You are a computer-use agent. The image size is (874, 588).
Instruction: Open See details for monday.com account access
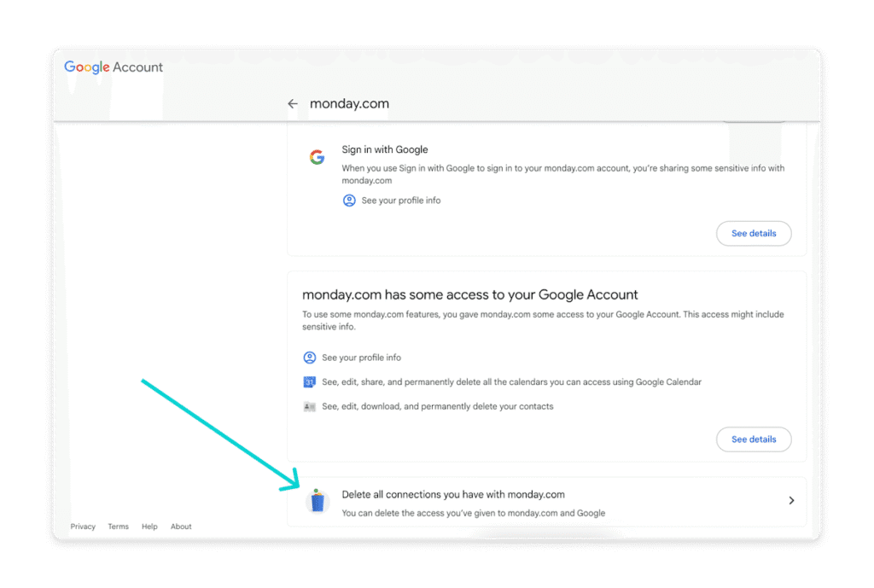click(754, 440)
